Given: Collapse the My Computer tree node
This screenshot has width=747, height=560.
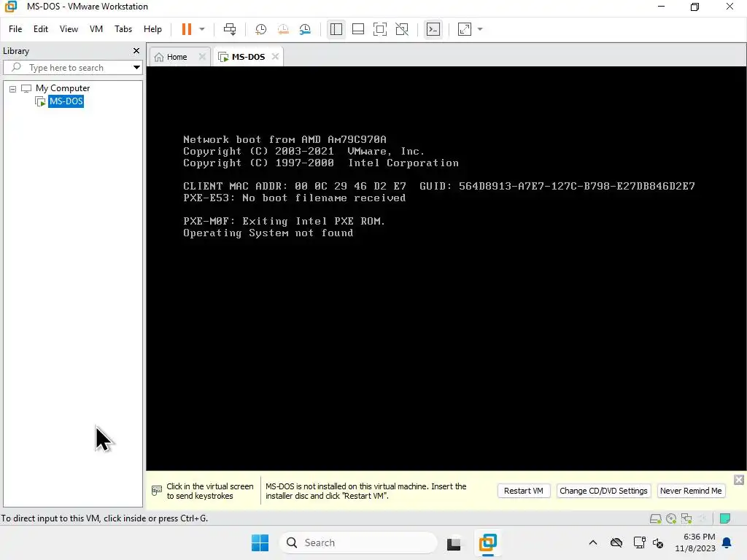Looking at the screenshot, I should (x=13, y=88).
